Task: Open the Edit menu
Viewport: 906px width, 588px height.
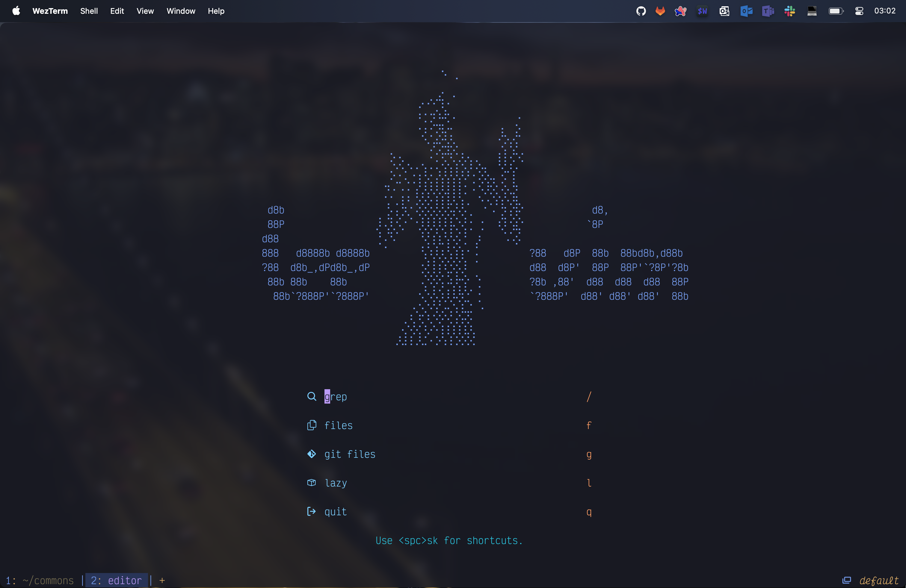Action: click(x=117, y=11)
